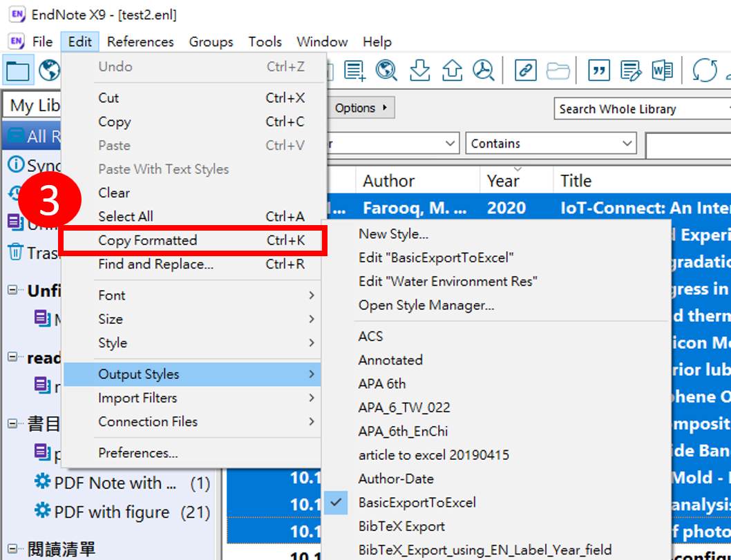
Task: Open the File menu
Action: (42, 42)
